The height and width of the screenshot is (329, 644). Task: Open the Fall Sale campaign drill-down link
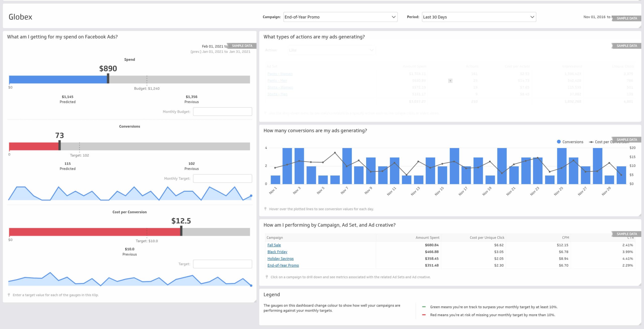274,245
